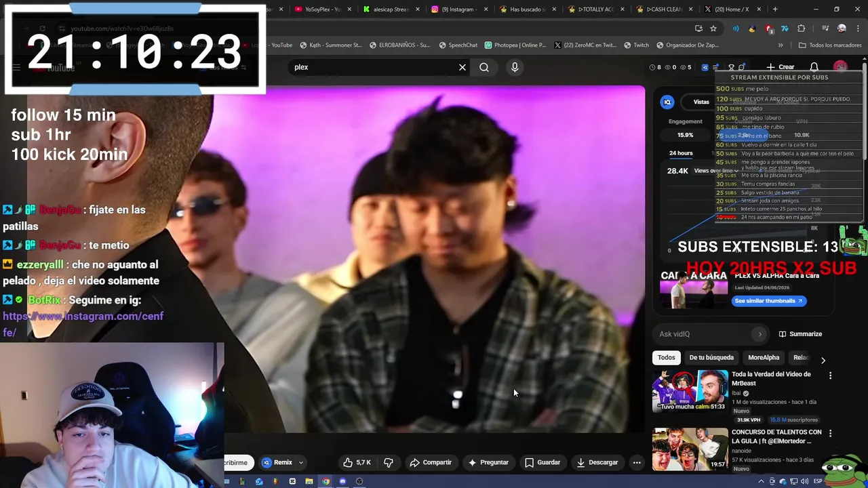Screen dimensions: 868x488
Task: Click ESP language indicator in tray
Action: (x=818, y=481)
